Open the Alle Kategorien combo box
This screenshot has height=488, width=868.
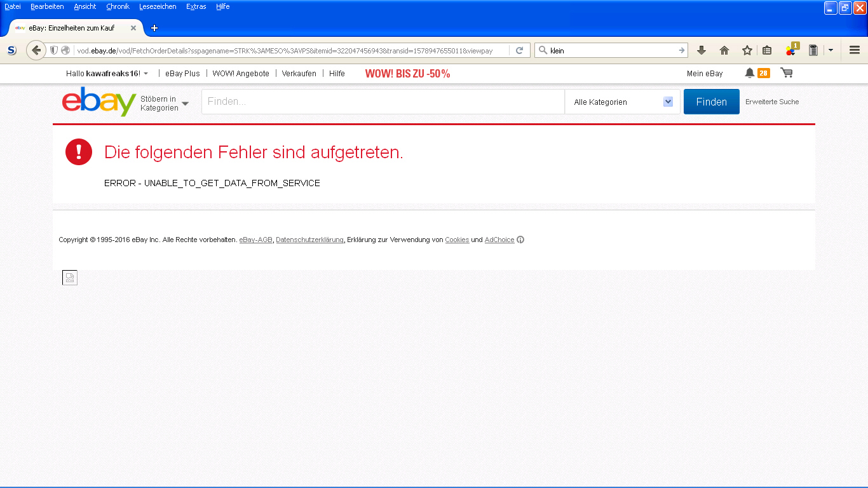pyautogui.click(x=622, y=102)
